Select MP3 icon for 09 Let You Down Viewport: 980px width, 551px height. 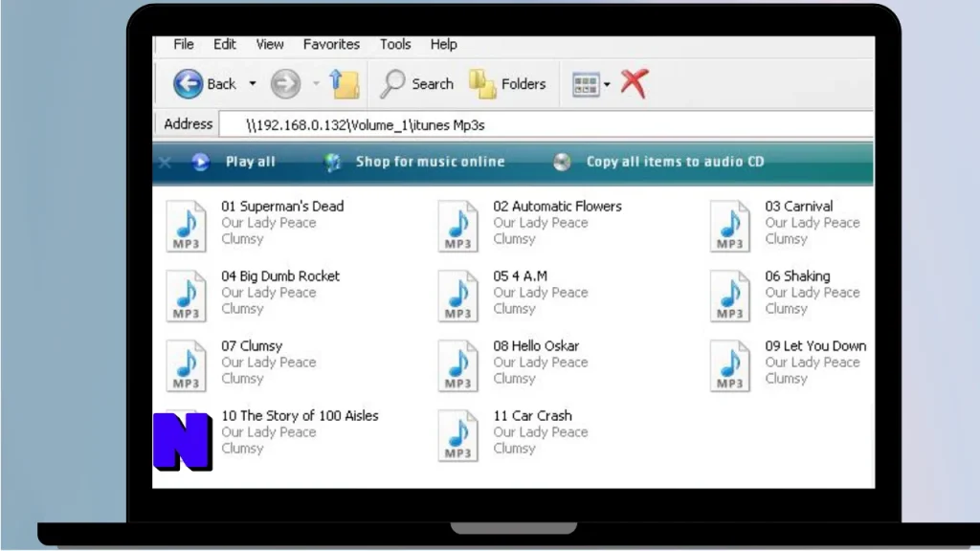(730, 366)
